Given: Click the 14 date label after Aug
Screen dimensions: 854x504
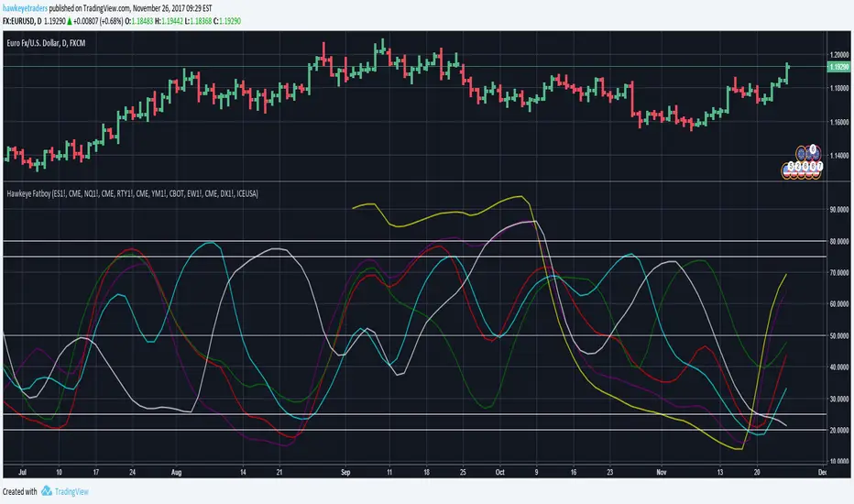Looking at the screenshot, I should coord(243,472).
